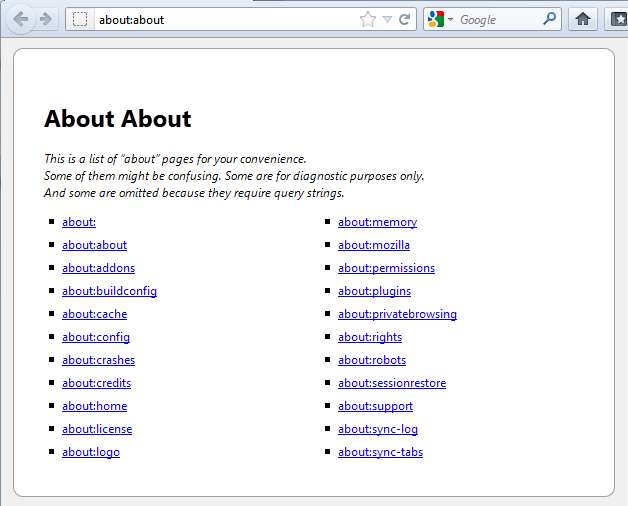This screenshot has height=506, width=628.
Task: Click the About About heading
Action: click(118, 119)
